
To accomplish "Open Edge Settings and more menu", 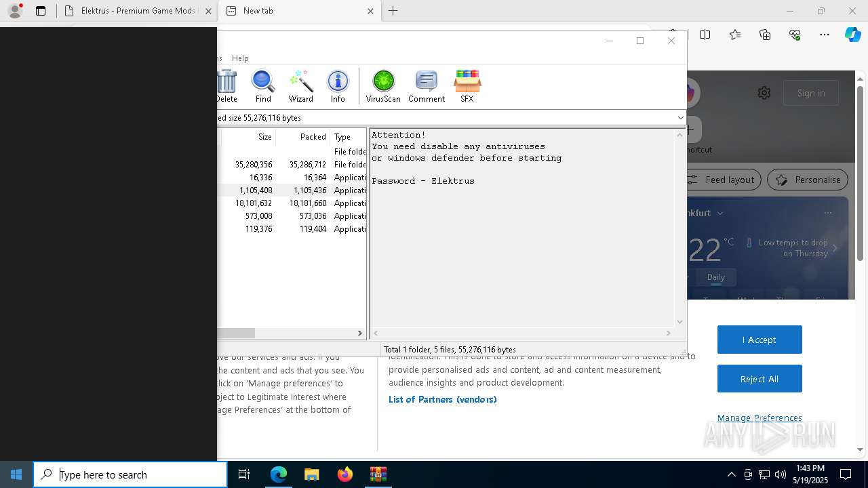I will (x=825, y=35).
